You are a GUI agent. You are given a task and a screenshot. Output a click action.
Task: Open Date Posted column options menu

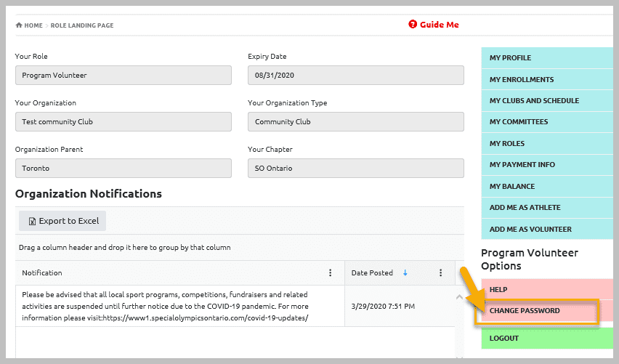point(440,272)
